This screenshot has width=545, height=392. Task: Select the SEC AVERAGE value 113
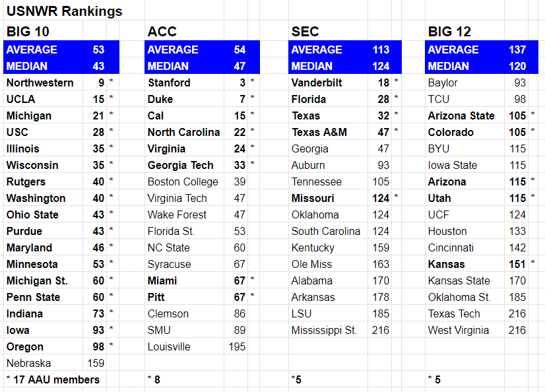[x=381, y=49]
